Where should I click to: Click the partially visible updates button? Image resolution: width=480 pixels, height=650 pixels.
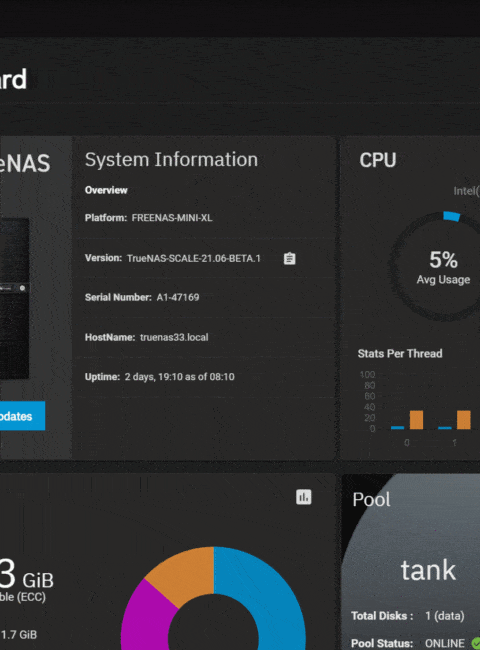[22, 416]
